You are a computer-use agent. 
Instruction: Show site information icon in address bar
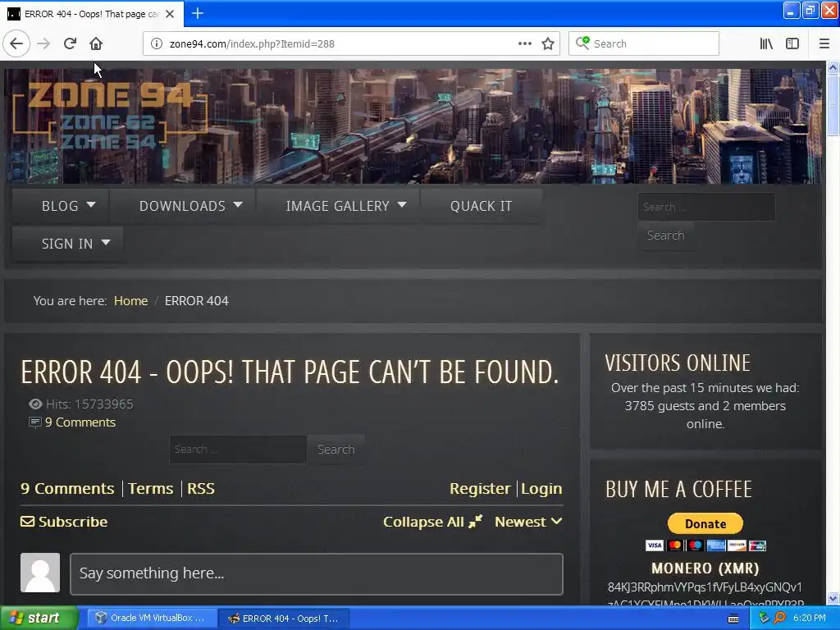[157, 43]
